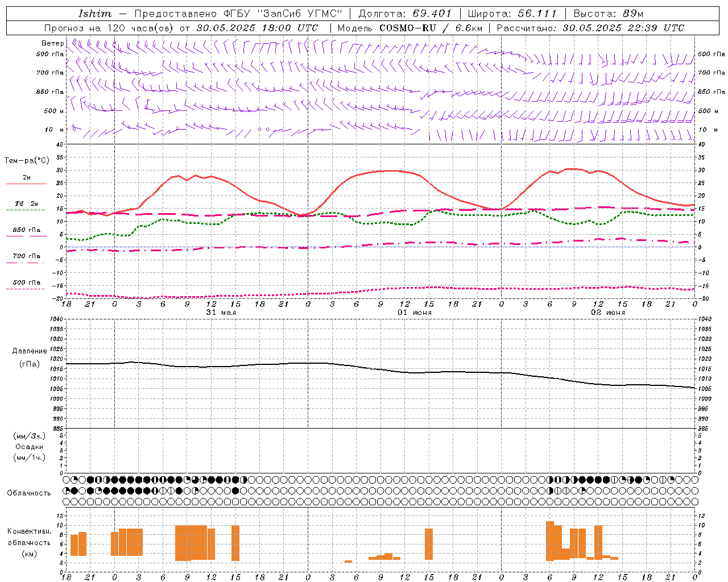The height and width of the screenshot is (582, 728).
Task: Click the Тем-ра(°C) axis title
Action: (x=27, y=161)
